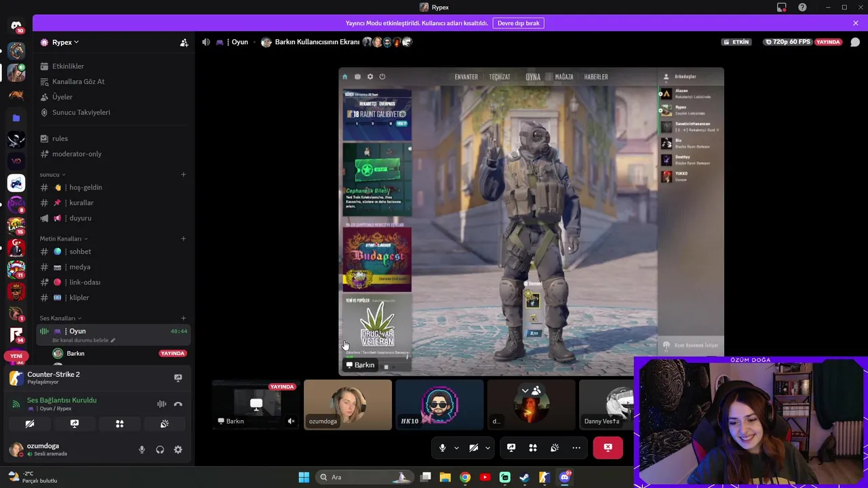Open Steam from taskbar
This screenshot has height=488, width=868.
pos(524,477)
